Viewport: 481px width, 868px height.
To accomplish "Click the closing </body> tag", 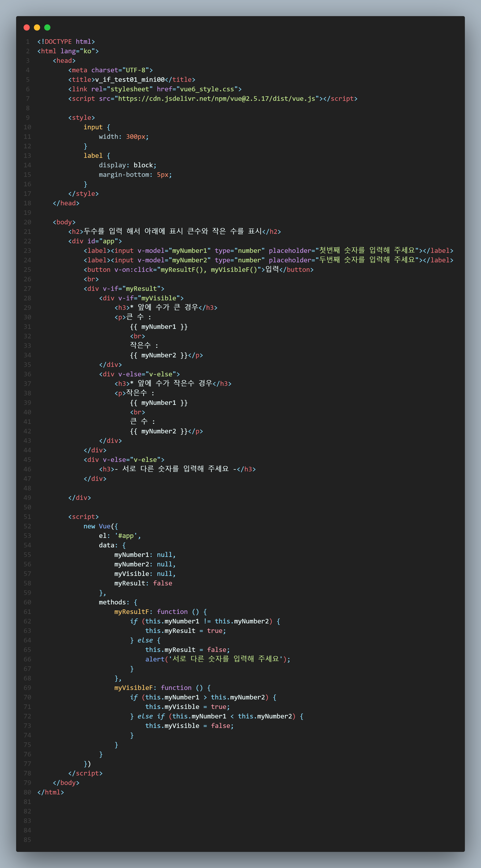I will 66,783.
